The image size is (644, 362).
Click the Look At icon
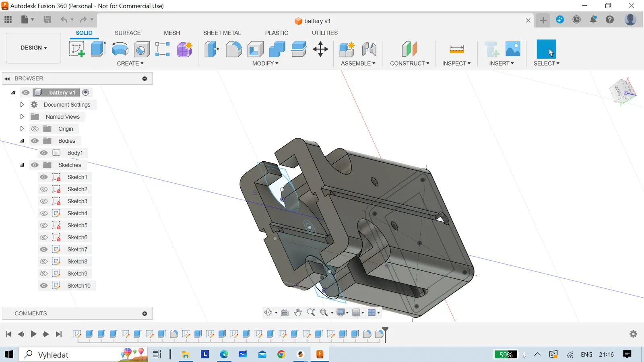(285, 313)
